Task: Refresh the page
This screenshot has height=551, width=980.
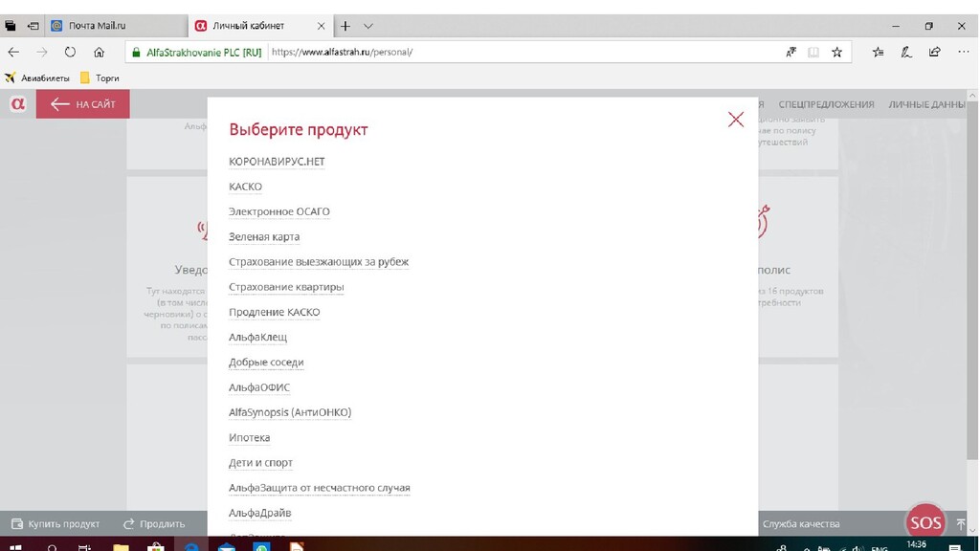Action: (x=70, y=53)
